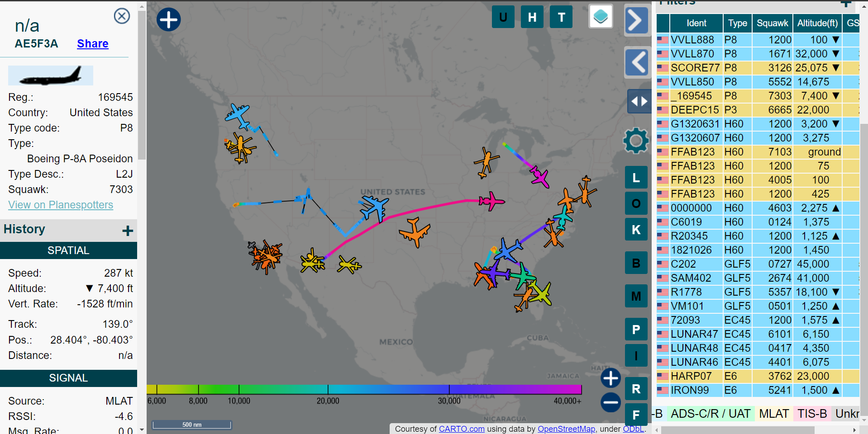The image size is (868, 434).
Task: Click the info panel vertical scrollbar
Action: pos(142,85)
